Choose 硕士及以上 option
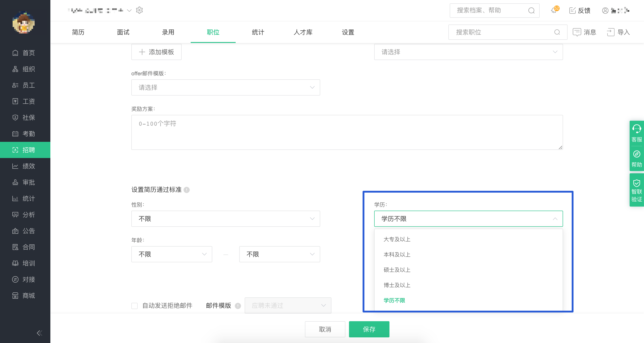Viewport: 644px width, 343px height. tap(468, 270)
